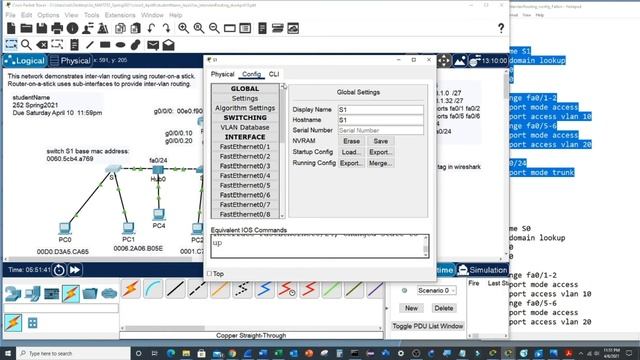Choose the automatic connection cable
The width and height of the screenshot is (640, 360).
click(131, 289)
